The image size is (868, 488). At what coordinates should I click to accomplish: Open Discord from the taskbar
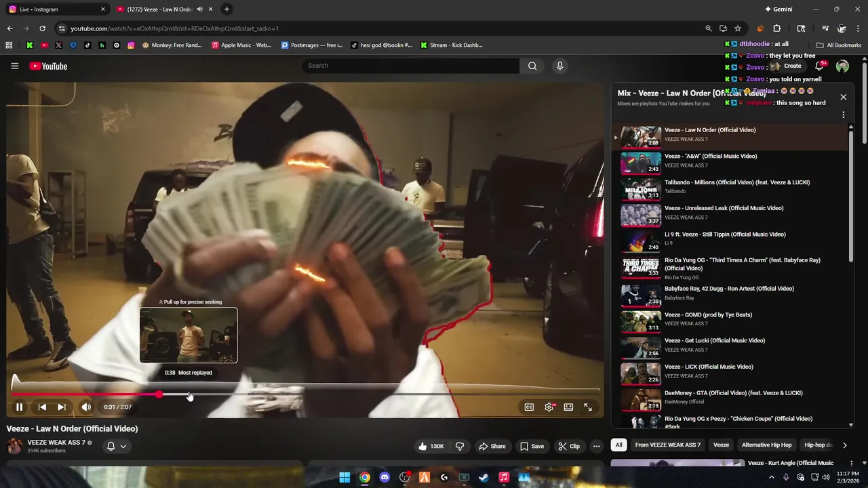pyautogui.click(x=384, y=477)
